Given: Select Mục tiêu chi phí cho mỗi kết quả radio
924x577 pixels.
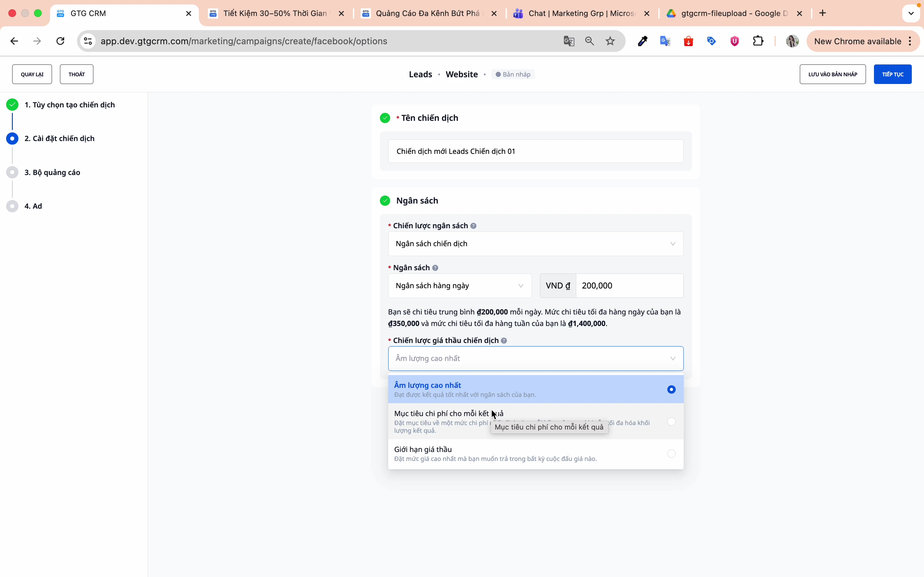Looking at the screenshot, I should (x=671, y=421).
